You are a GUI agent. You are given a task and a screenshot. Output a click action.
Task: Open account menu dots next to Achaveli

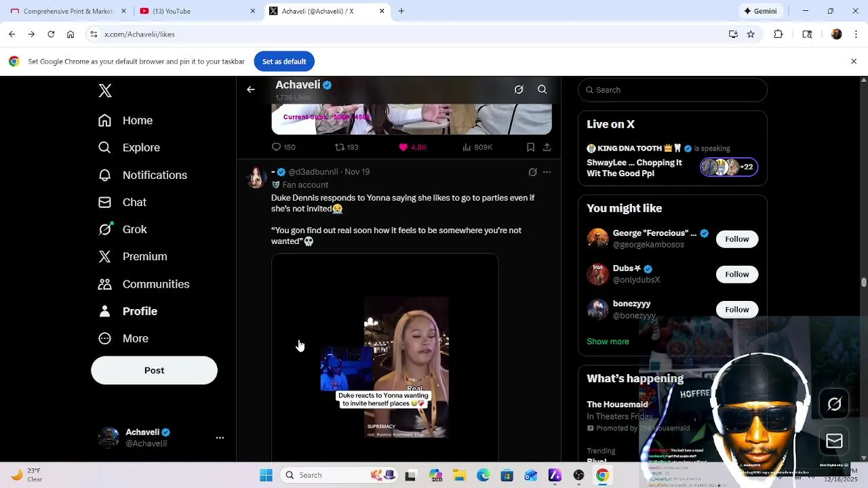click(220, 438)
